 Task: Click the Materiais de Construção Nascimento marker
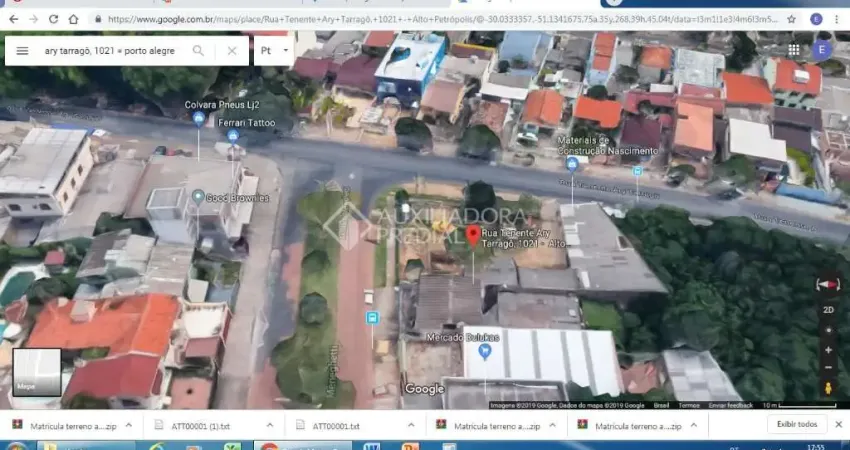point(572,164)
